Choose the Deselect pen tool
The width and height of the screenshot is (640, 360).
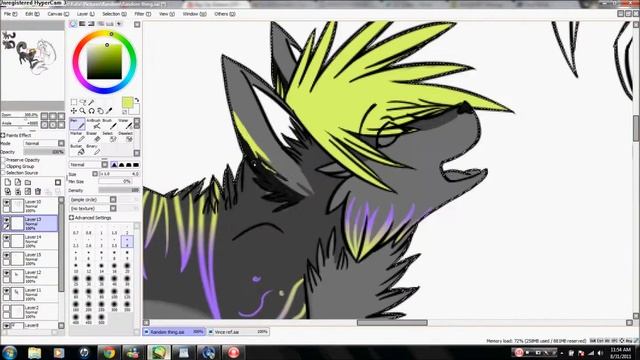[125, 137]
